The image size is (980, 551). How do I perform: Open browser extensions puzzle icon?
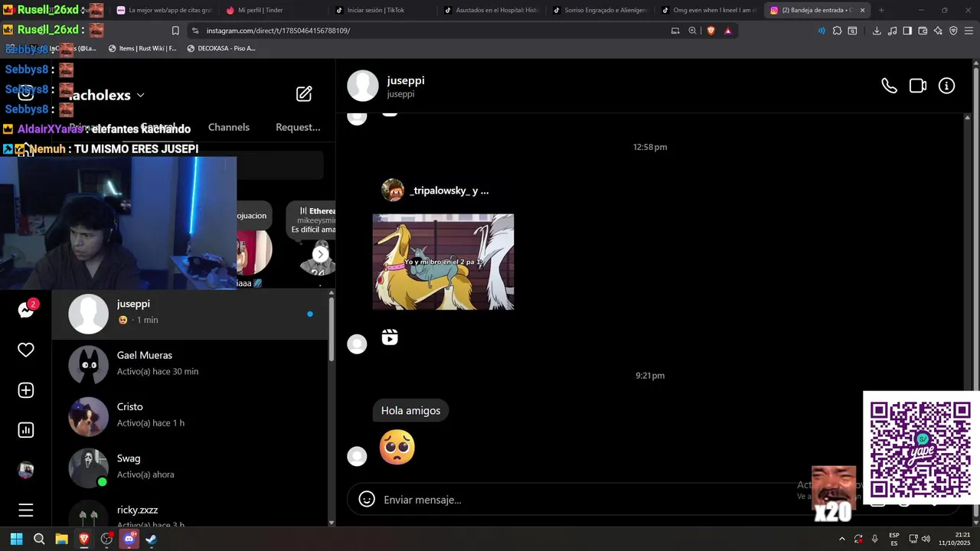tap(837, 31)
